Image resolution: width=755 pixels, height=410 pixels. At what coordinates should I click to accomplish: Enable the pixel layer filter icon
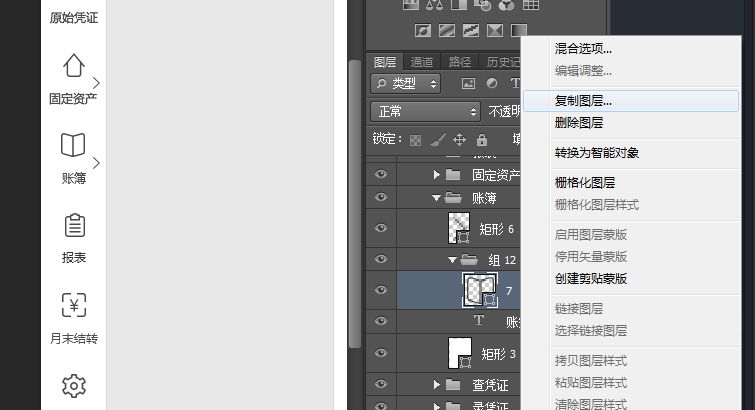tap(467, 84)
